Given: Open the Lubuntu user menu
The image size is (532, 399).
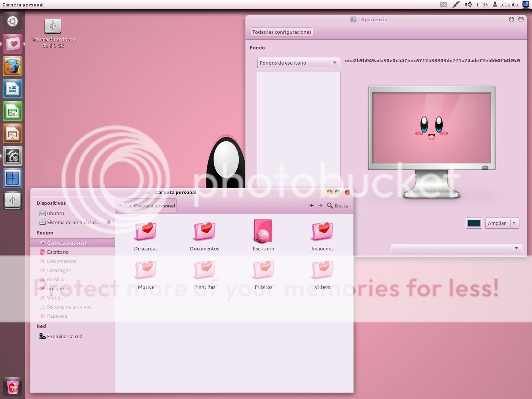Looking at the screenshot, I should pyautogui.click(x=505, y=5).
